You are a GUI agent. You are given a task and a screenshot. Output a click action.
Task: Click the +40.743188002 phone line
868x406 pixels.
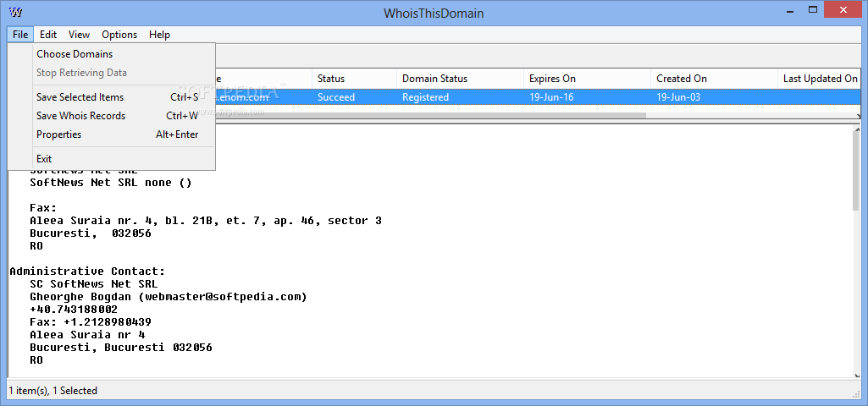[x=74, y=310]
